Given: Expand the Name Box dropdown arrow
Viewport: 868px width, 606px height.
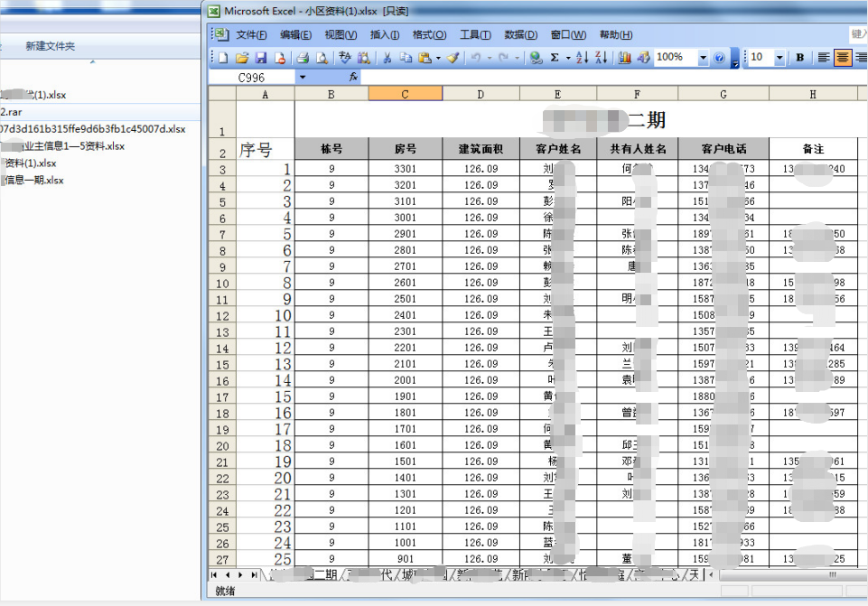Looking at the screenshot, I should coord(301,78).
